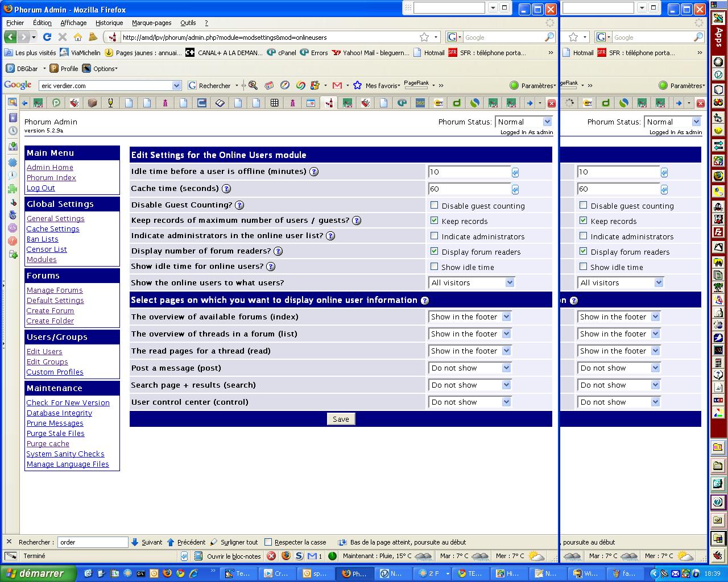Close the find bar
728x582 pixels.
point(9,542)
